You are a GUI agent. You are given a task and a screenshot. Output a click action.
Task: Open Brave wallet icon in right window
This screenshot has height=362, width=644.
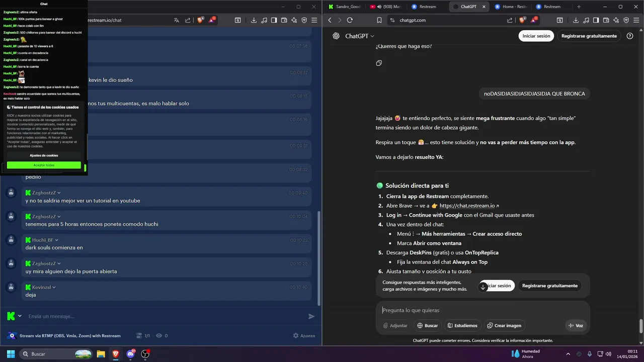click(606, 20)
